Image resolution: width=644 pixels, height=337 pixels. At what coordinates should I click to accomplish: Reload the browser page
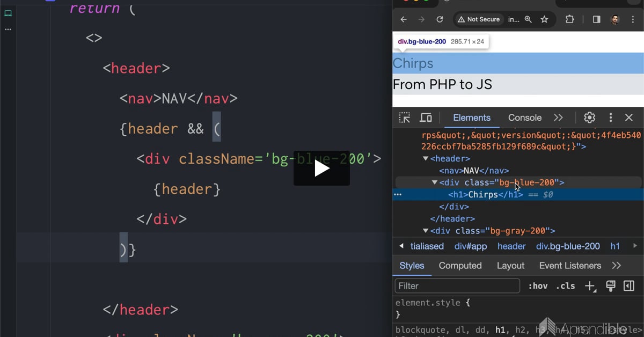[x=440, y=19]
